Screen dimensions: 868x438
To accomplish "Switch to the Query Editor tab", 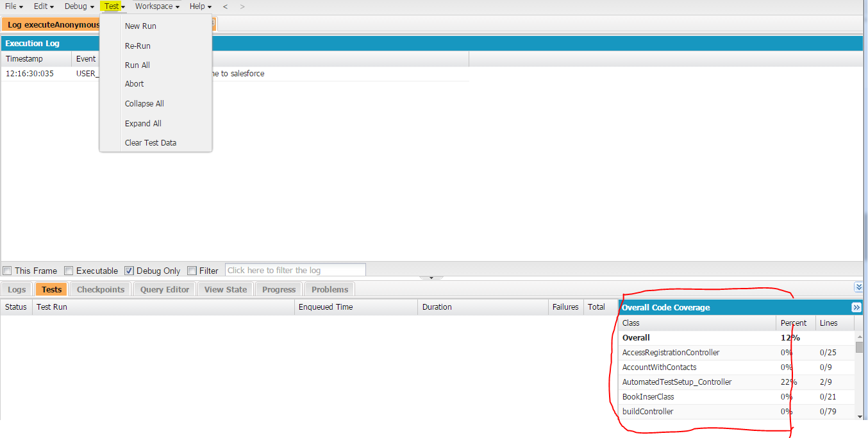I will [164, 289].
